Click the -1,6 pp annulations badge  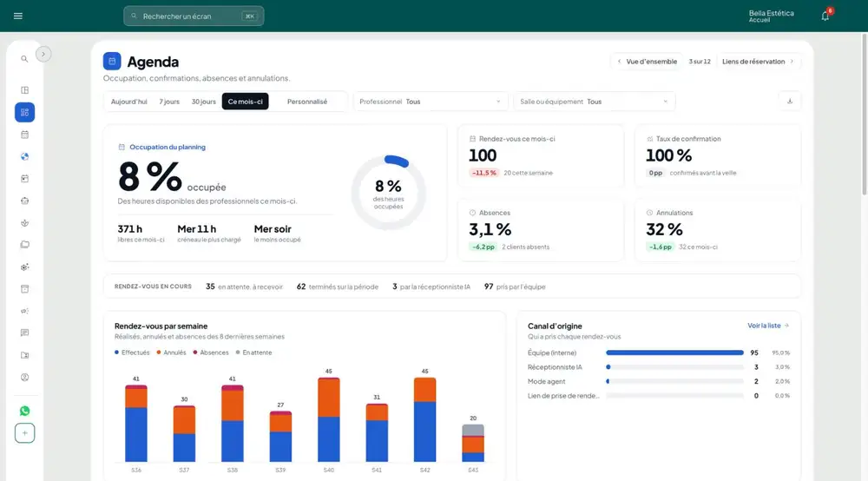click(x=661, y=247)
